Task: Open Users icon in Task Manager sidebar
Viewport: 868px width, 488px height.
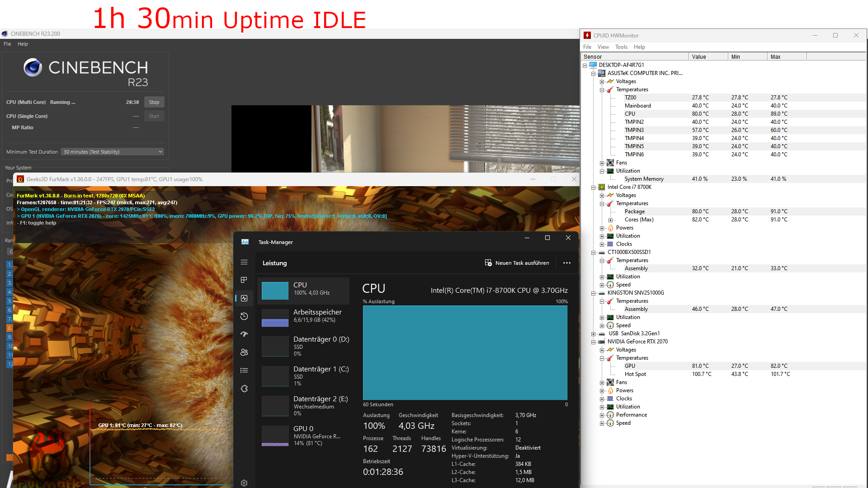Action: pyautogui.click(x=244, y=352)
